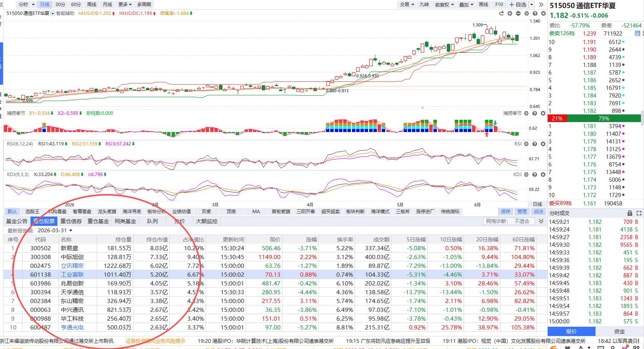The height and width of the screenshot is (349, 644).
Task: Open dropdown arrow next to 自选 button
Action: point(532,5)
